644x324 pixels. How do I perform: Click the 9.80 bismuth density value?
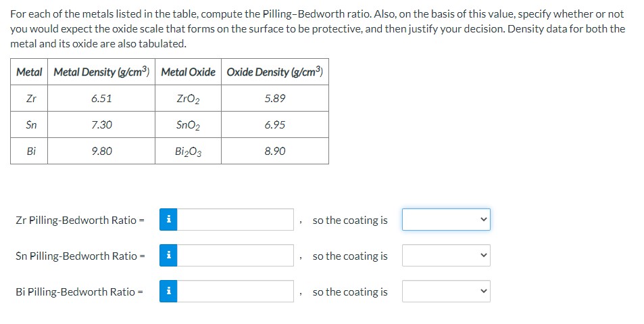pos(101,152)
